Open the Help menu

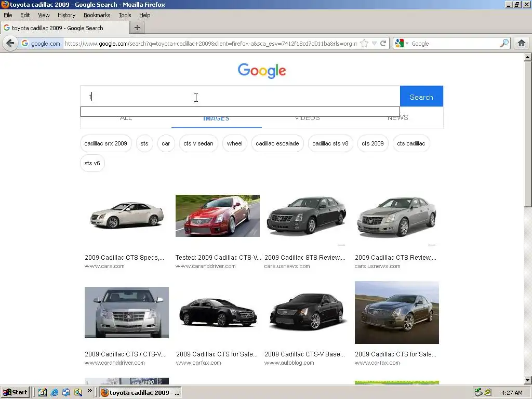click(x=144, y=15)
